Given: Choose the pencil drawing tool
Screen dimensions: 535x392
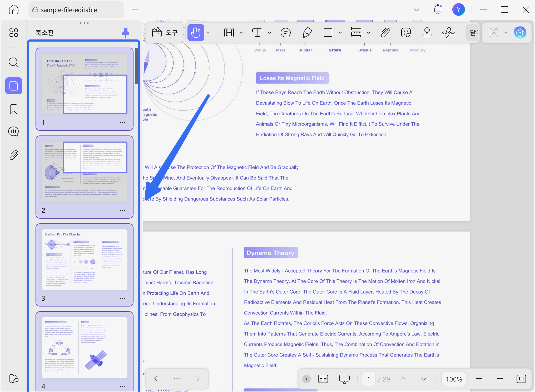Looking at the screenshot, I should (x=307, y=33).
